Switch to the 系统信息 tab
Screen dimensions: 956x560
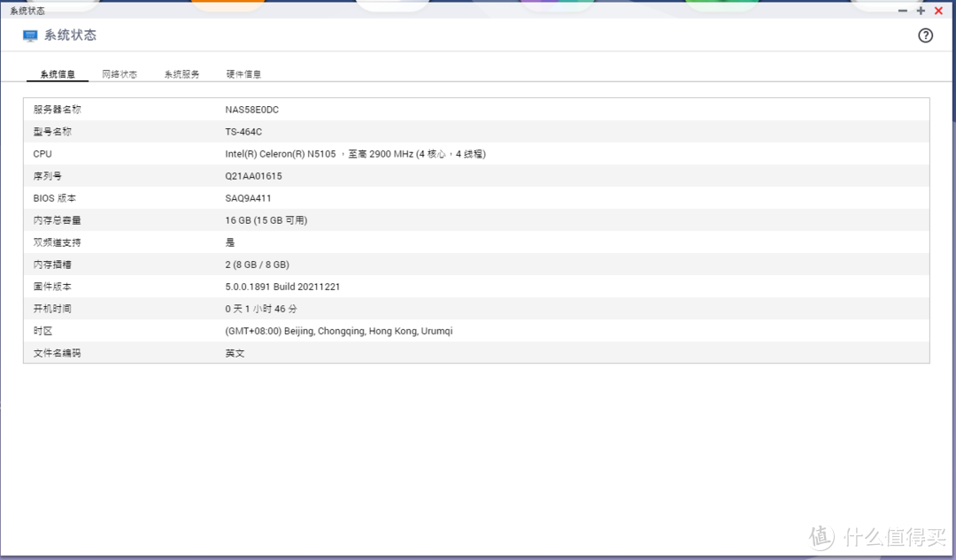click(58, 74)
